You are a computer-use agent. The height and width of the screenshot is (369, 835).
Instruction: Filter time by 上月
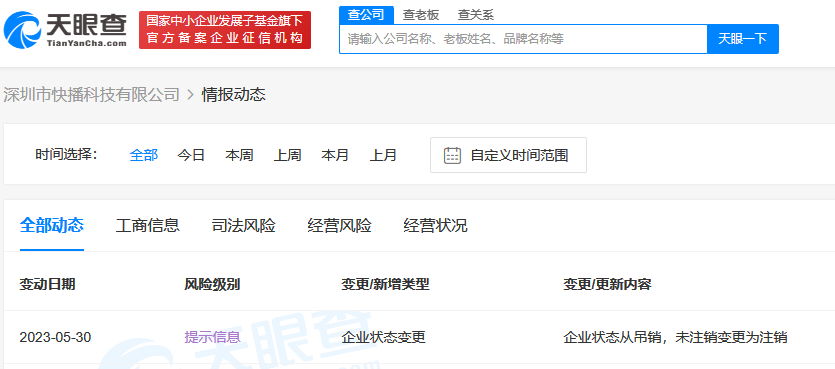click(383, 155)
